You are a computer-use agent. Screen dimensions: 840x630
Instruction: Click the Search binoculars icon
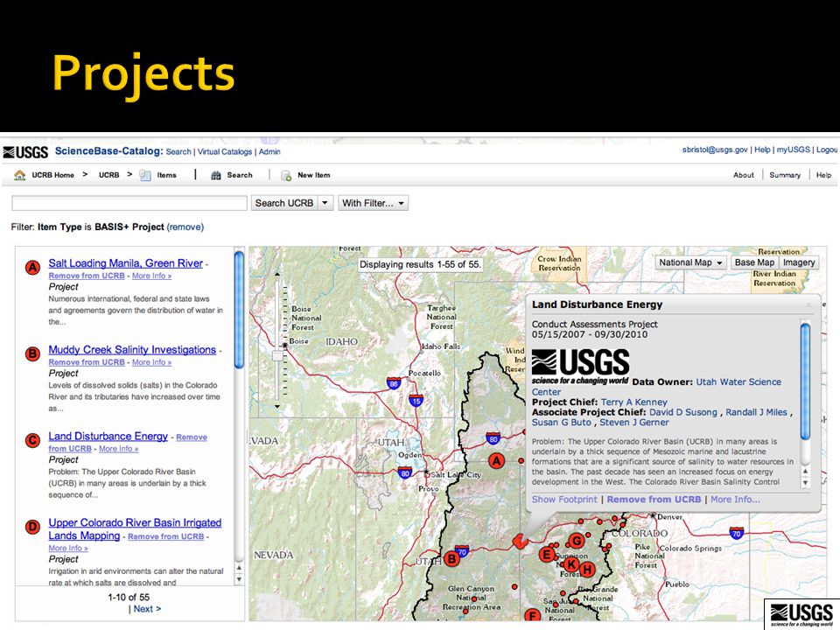click(x=216, y=175)
